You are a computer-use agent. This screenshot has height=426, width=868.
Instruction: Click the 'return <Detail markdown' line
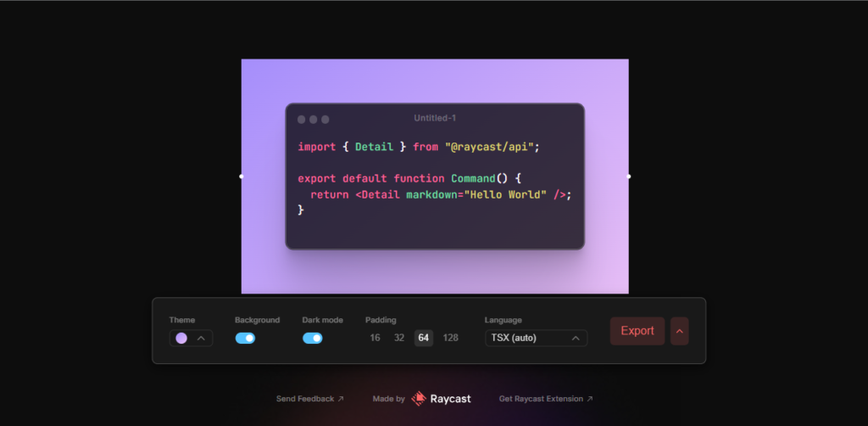tap(441, 194)
